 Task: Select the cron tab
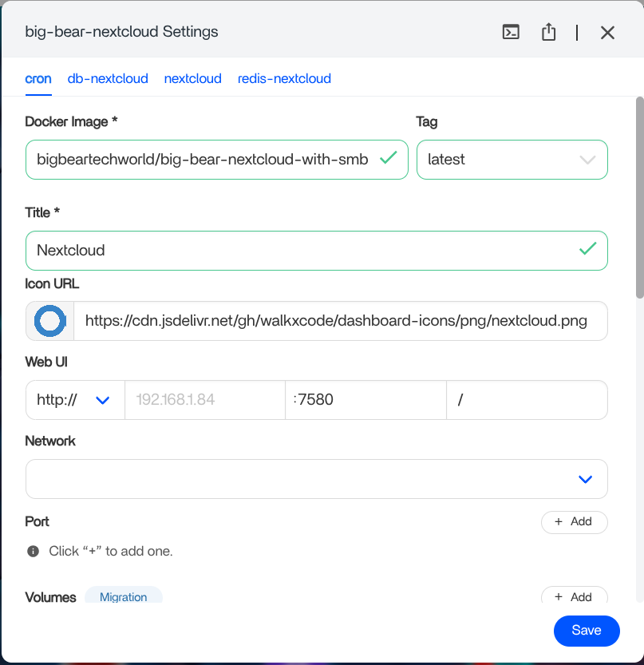click(x=38, y=78)
